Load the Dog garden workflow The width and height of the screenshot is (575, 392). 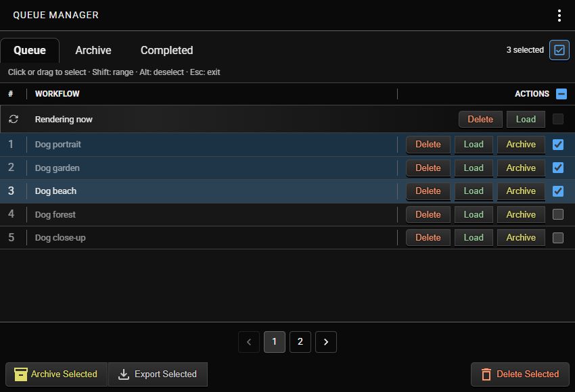coord(474,168)
